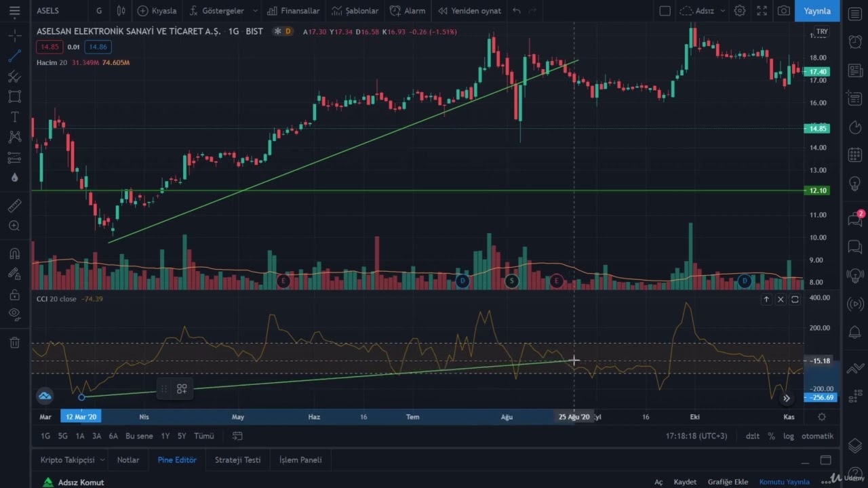
Task: Open chart settings gear icon
Action: (x=740, y=11)
